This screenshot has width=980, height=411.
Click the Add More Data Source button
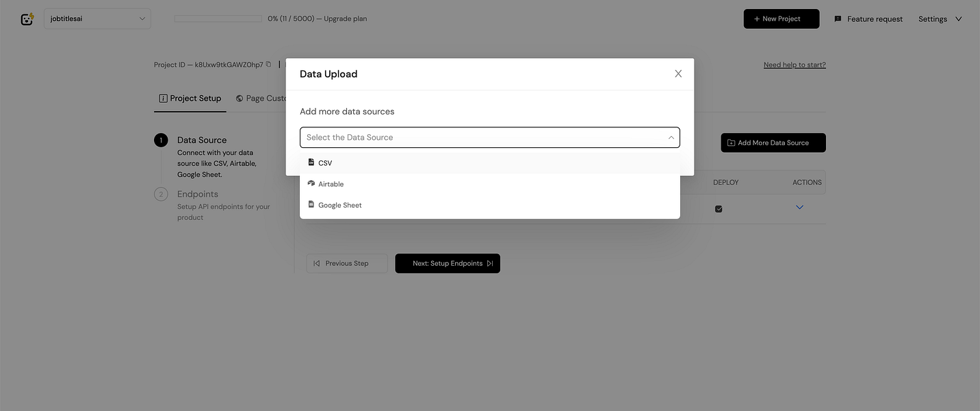[773, 142]
